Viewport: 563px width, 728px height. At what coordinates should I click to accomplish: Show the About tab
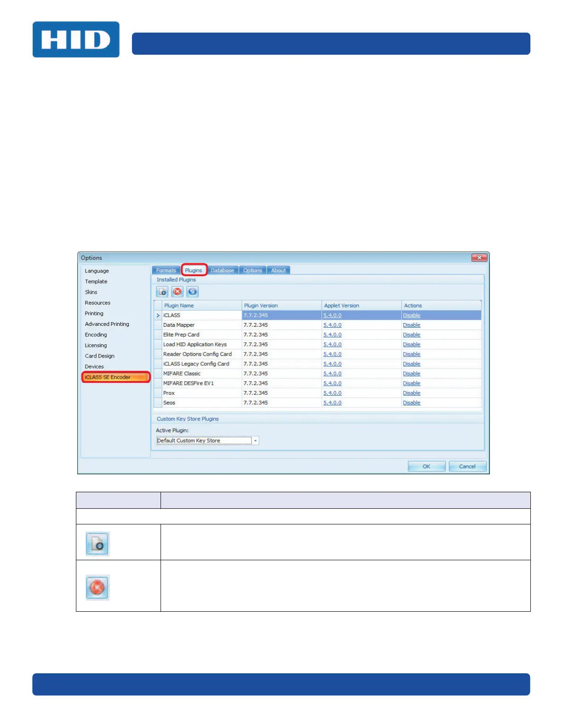click(278, 270)
